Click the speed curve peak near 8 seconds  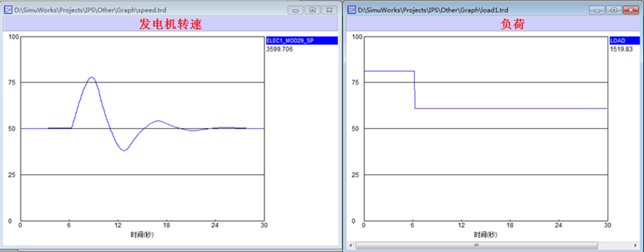pyautogui.click(x=91, y=77)
